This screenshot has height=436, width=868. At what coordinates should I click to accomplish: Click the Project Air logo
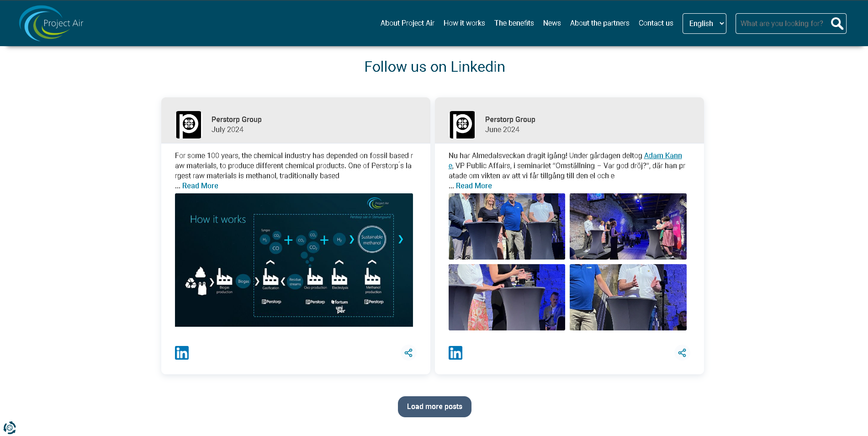pos(51,23)
